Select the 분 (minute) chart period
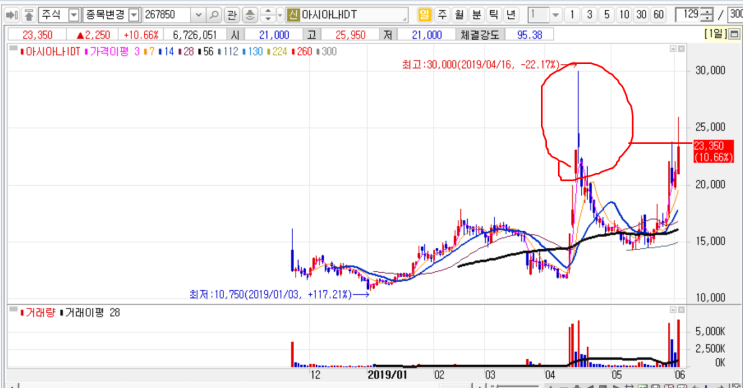 click(x=476, y=15)
